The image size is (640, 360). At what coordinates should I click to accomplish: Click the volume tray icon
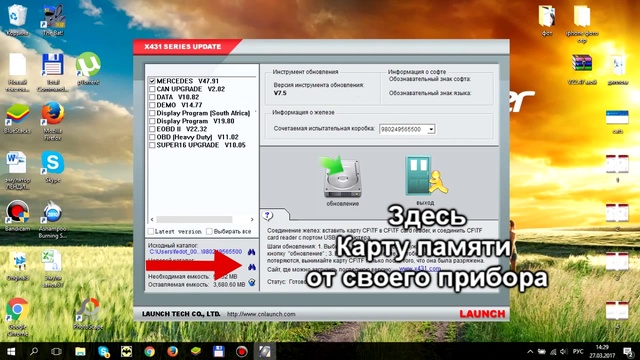pos(564,351)
